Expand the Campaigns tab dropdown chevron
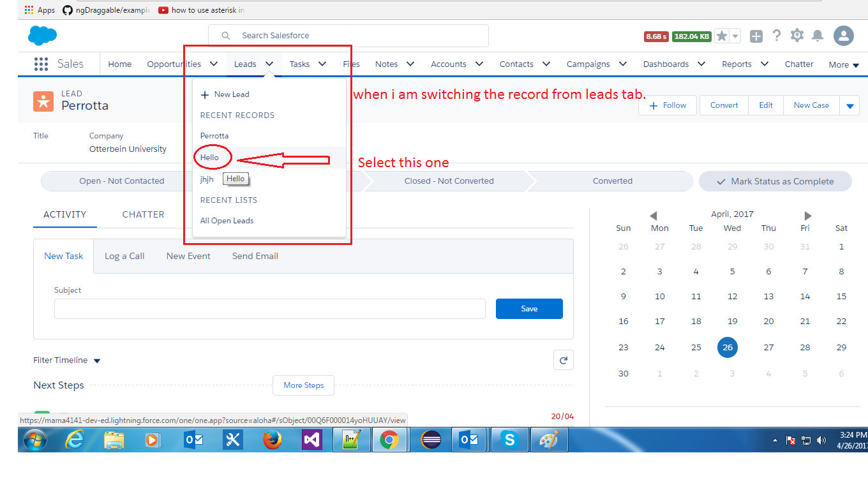This screenshot has height=490, width=868. point(623,64)
